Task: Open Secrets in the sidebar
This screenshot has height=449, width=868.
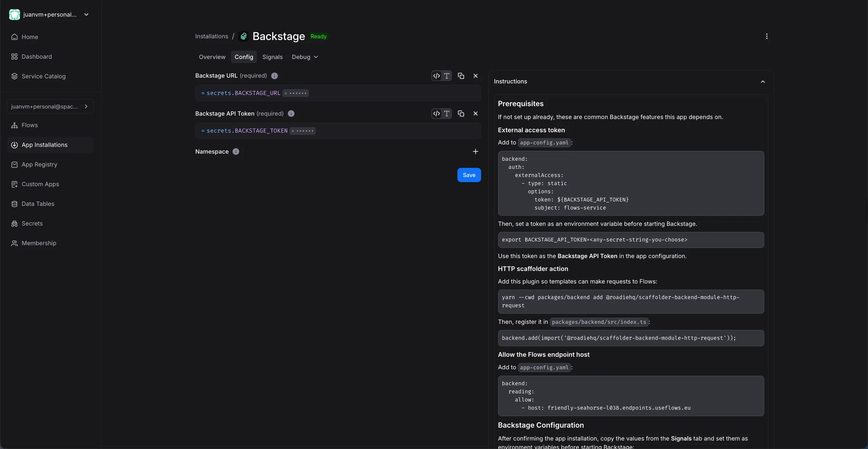Action: coord(50,223)
